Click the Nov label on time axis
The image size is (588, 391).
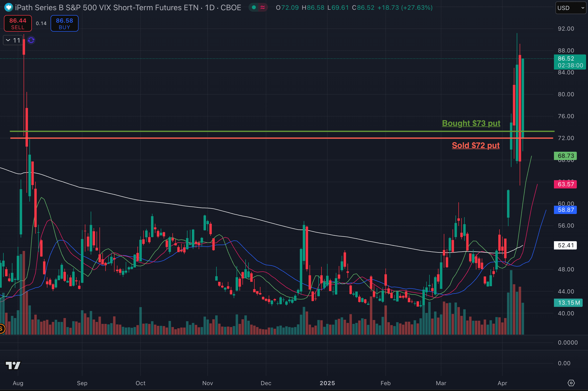click(x=207, y=383)
